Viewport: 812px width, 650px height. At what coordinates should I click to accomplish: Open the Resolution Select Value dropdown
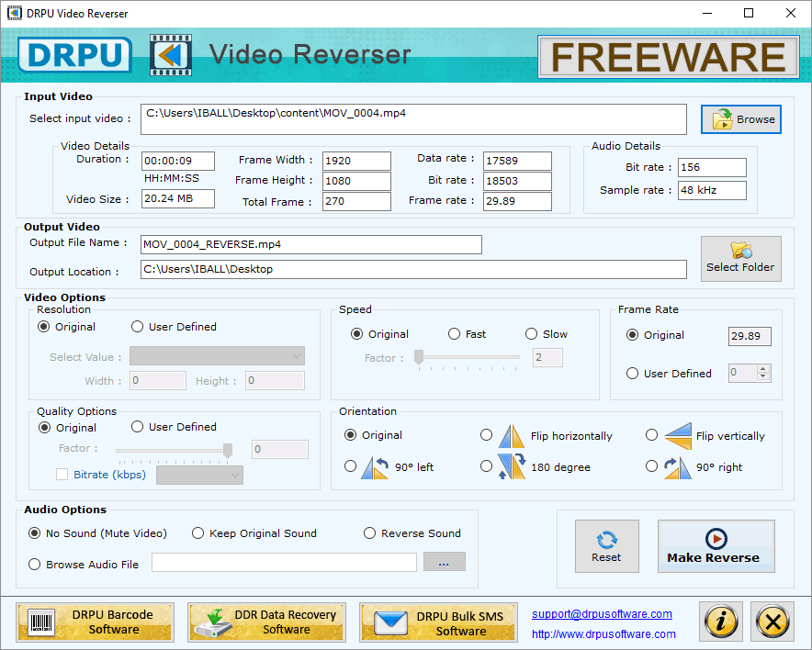click(x=217, y=356)
